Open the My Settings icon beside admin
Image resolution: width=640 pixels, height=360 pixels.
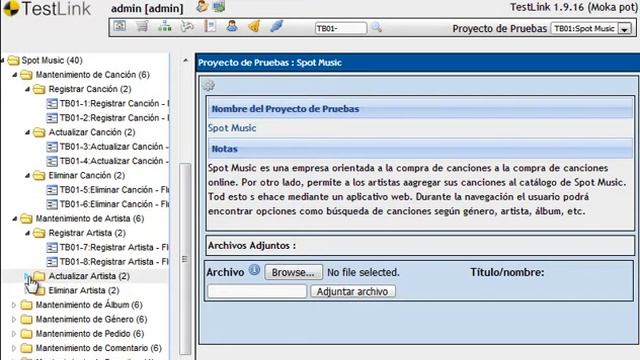pos(202,7)
